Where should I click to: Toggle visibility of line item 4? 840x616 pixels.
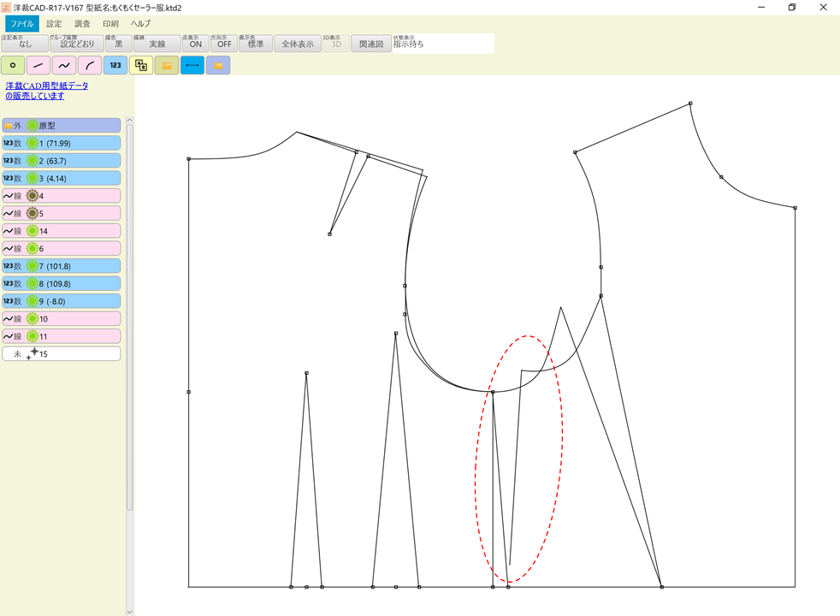click(x=33, y=195)
